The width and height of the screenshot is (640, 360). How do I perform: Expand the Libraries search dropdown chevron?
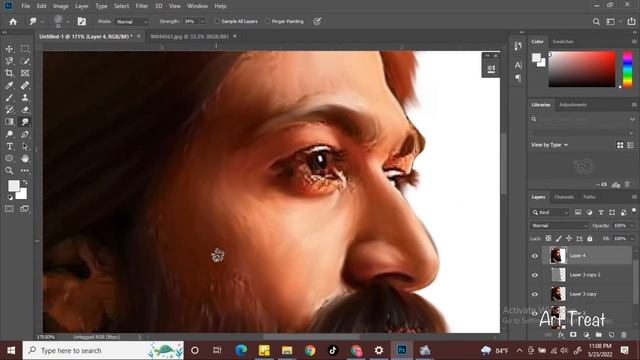click(632, 119)
